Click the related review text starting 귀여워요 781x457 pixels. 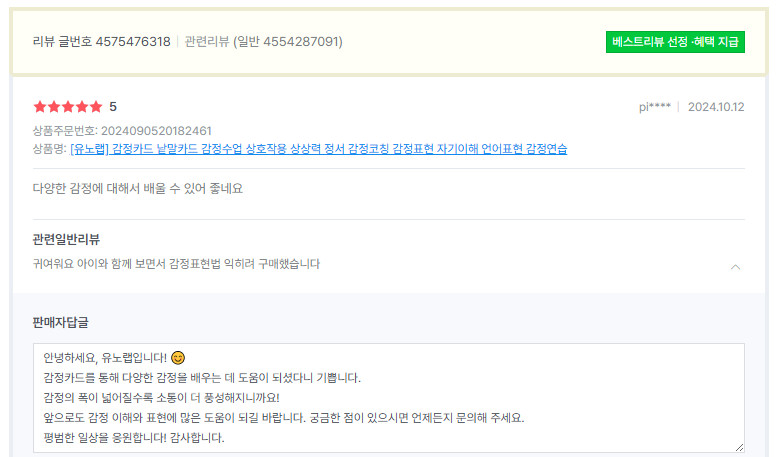pyautogui.click(x=176, y=264)
